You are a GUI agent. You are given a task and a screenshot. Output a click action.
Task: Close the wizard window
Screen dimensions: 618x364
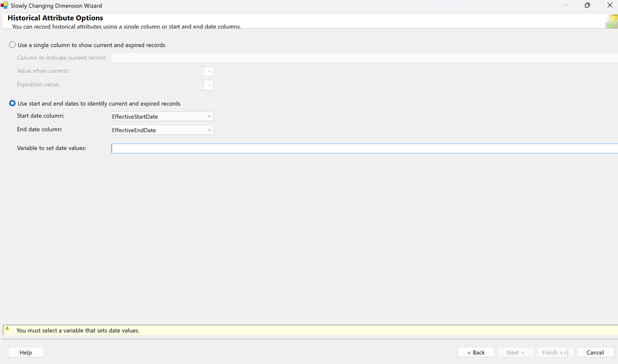(x=610, y=5)
